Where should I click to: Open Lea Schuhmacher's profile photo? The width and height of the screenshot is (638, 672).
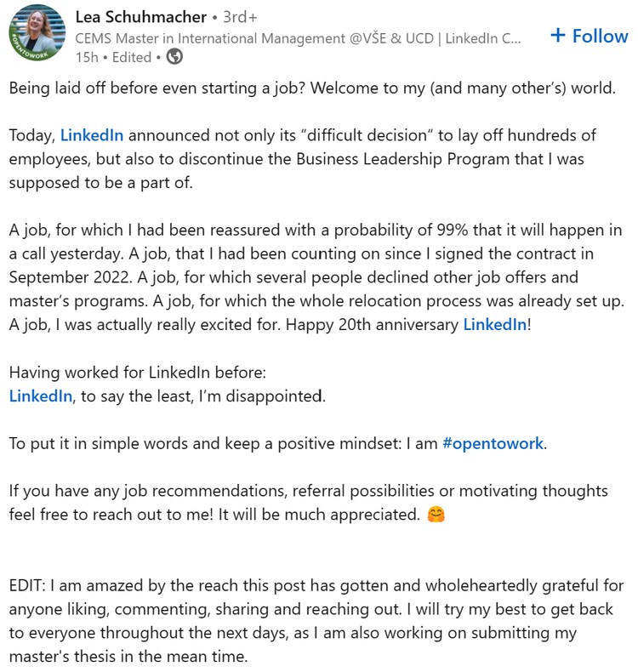click(x=37, y=35)
